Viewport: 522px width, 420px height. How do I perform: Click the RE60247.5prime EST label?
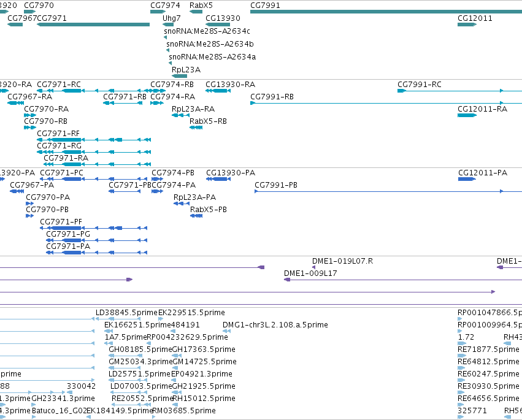[488, 375]
